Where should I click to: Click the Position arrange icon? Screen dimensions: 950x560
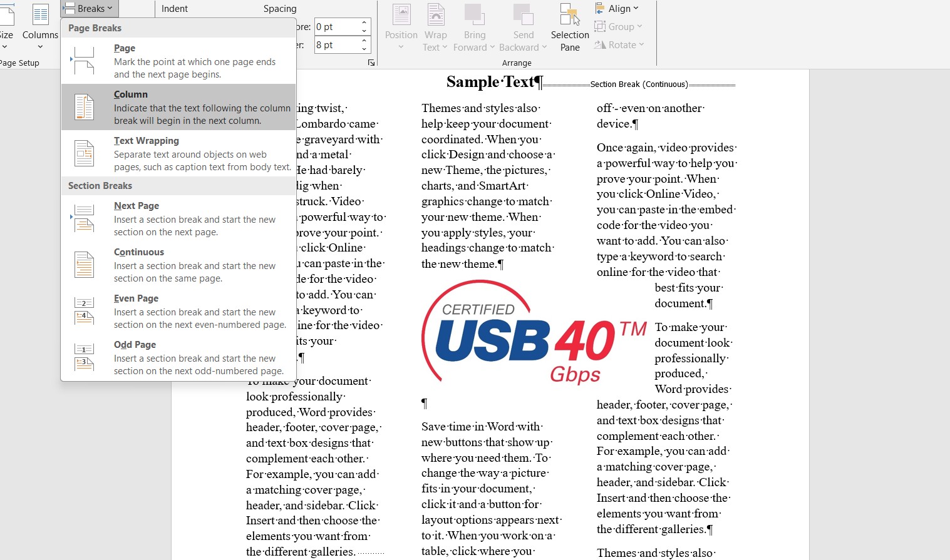click(401, 15)
